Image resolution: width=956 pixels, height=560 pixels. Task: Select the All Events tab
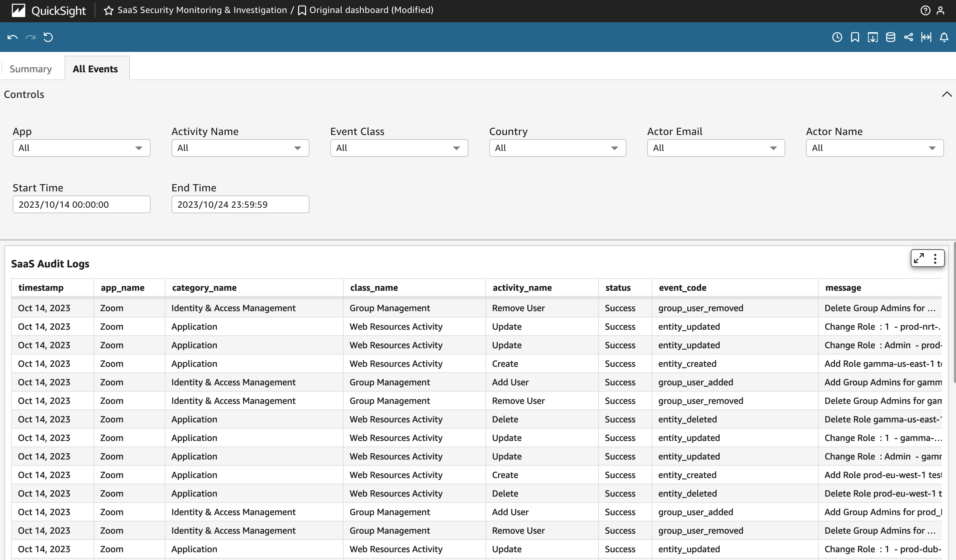(x=95, y=69)
